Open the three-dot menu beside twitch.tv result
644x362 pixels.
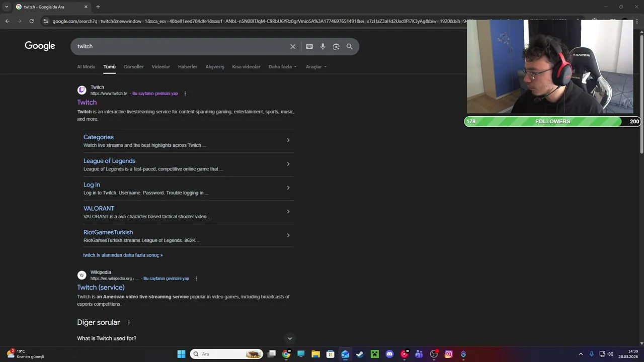click(x=185, y=94)
